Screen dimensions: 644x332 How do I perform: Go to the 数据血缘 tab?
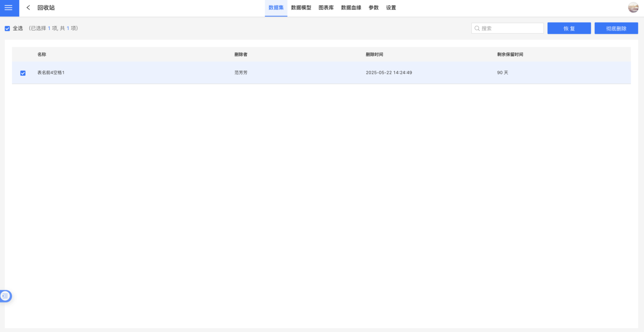coord(351,8)
